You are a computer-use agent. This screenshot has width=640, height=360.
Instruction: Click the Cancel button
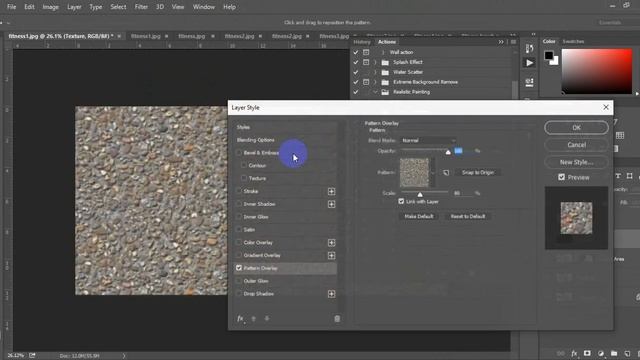pos(576,145)
